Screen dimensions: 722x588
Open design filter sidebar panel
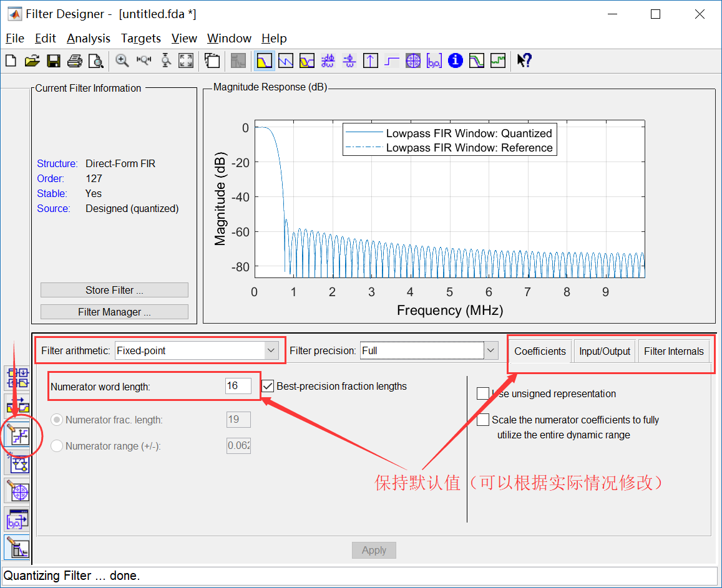17,547
